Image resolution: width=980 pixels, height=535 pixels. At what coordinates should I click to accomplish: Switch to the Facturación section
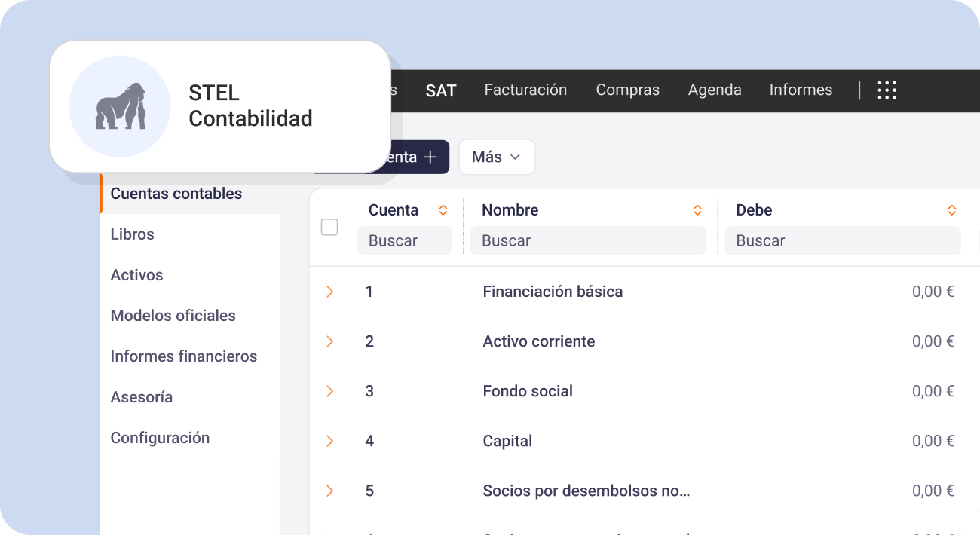point(525,90)
